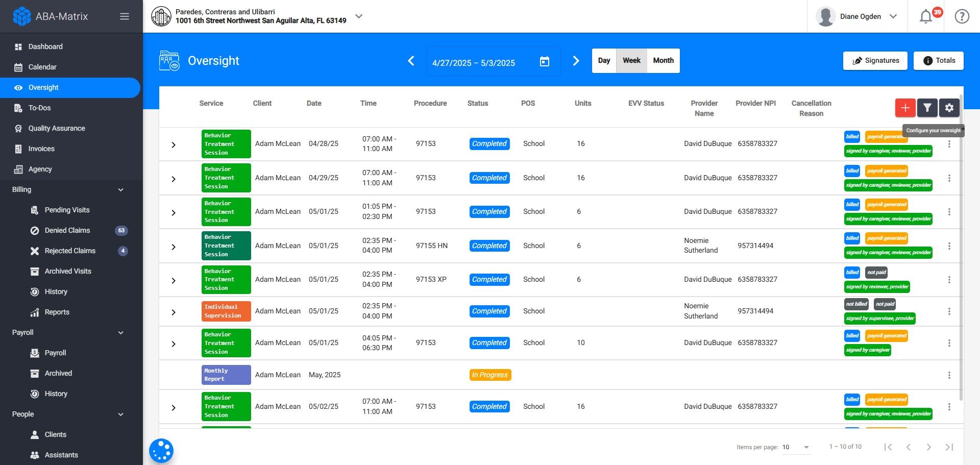Go to the next week arrow

click(x=576, y=61)
